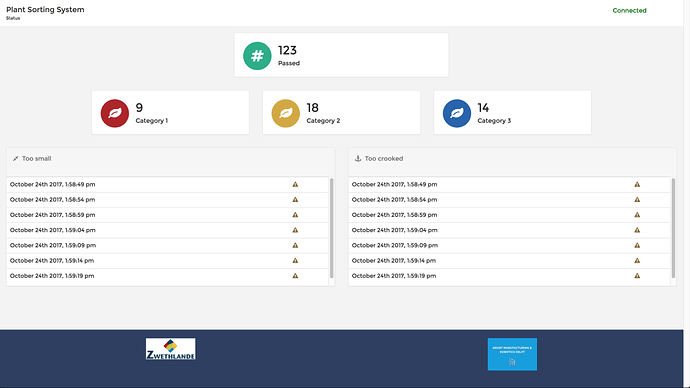Click the Too small panel header icon
Screen dimensions: 690x388
15,158
